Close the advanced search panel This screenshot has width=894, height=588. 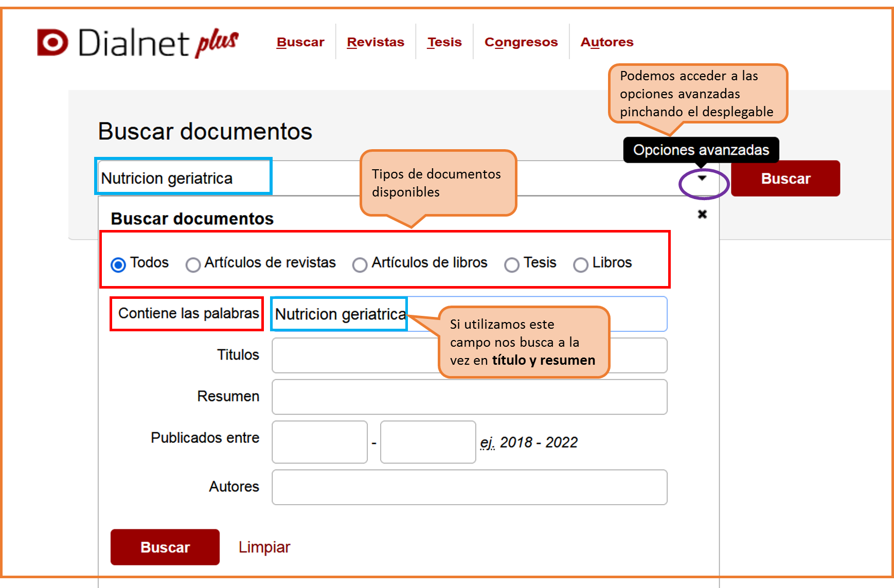(702, 214)
